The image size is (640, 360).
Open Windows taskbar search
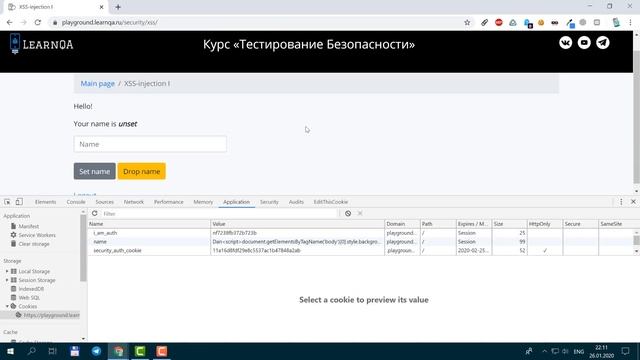[31, 351]
